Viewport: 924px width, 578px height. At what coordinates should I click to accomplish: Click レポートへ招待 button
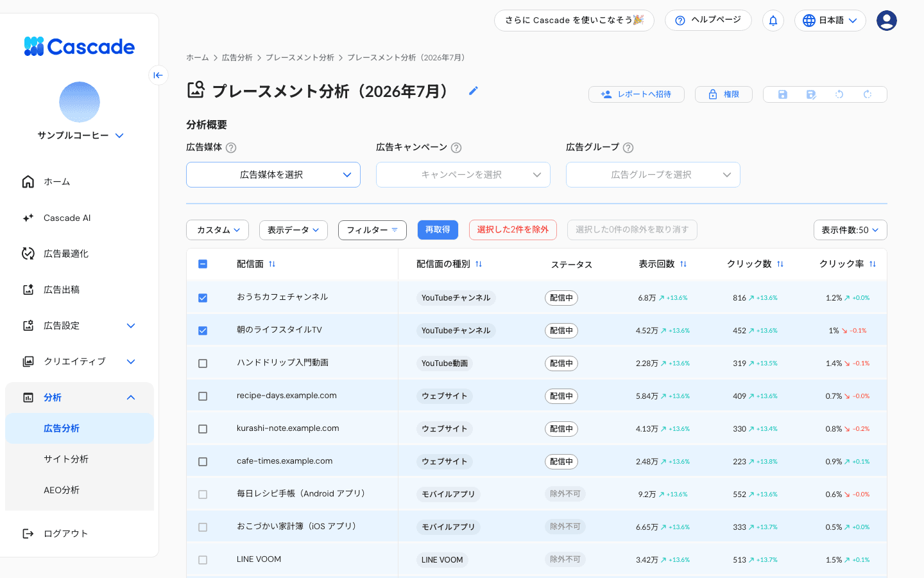pyautogui.click(x=637, y=94)
